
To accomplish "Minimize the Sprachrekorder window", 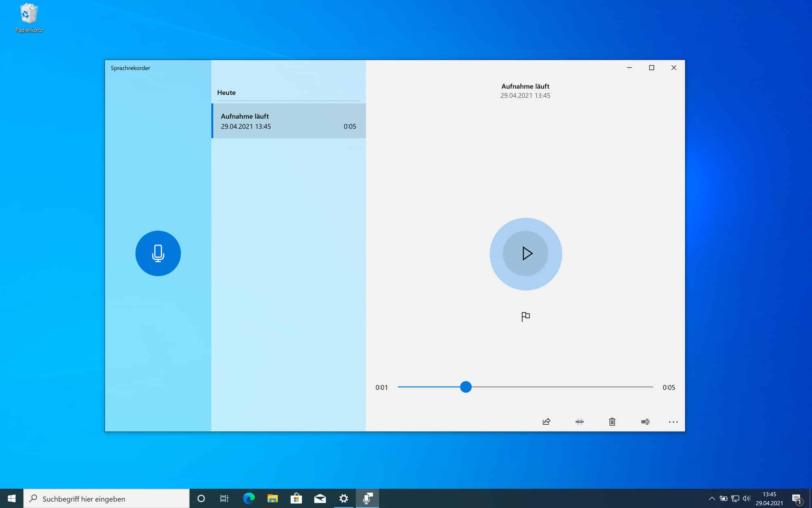I will click(x=629, y=67).
